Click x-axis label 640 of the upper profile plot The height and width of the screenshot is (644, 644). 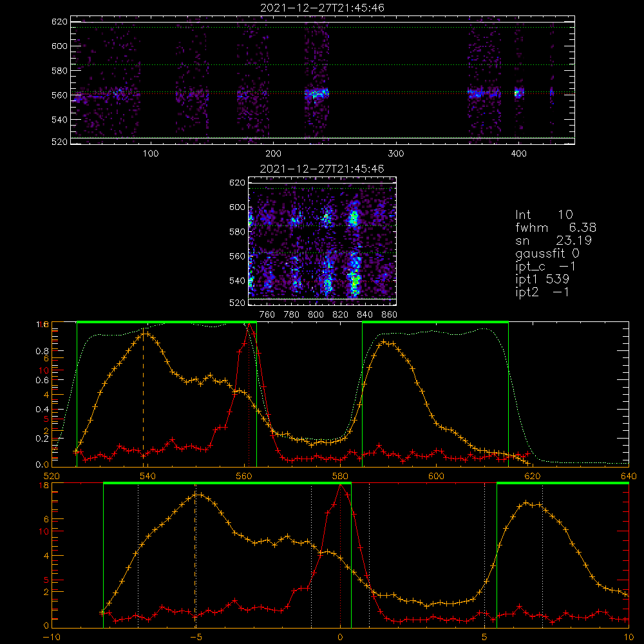click(629, 476)
